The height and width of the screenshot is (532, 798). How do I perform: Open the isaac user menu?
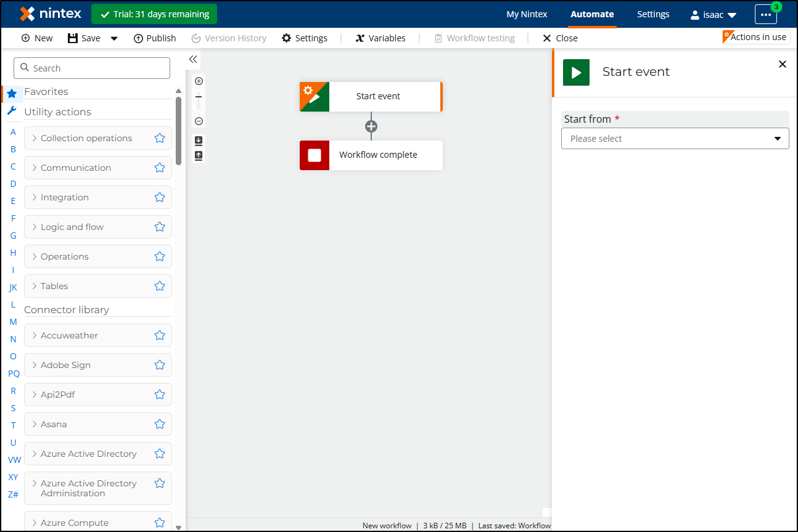714,15
